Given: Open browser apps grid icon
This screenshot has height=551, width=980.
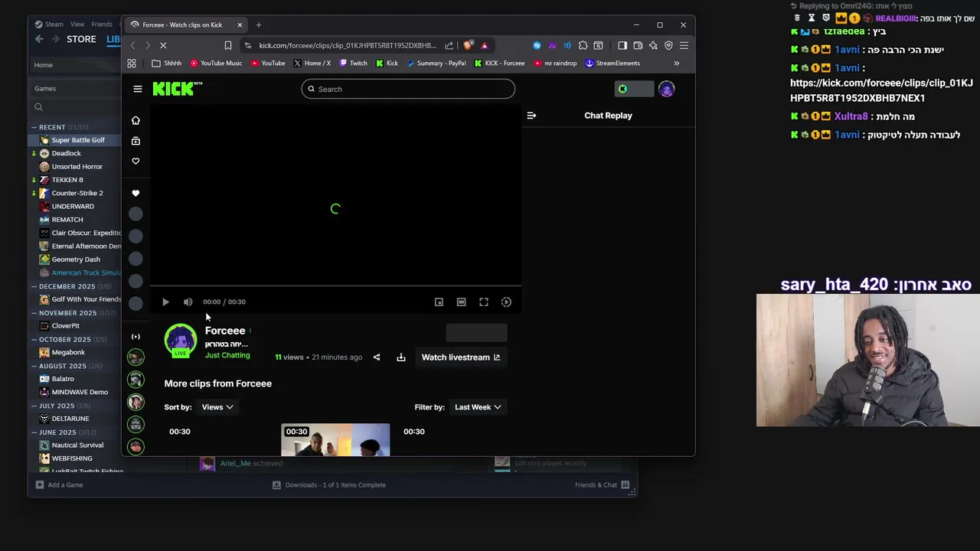Looking at the screenshot, I should (132, 64).
